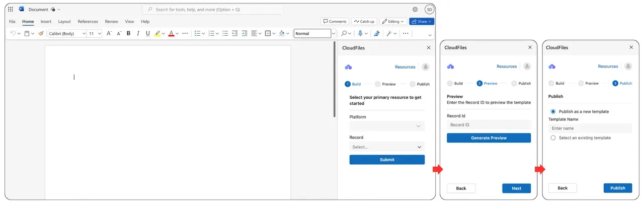The image size is (644, 203).
Task: Click the text alignment icon
Action: (x=254, y=33)
